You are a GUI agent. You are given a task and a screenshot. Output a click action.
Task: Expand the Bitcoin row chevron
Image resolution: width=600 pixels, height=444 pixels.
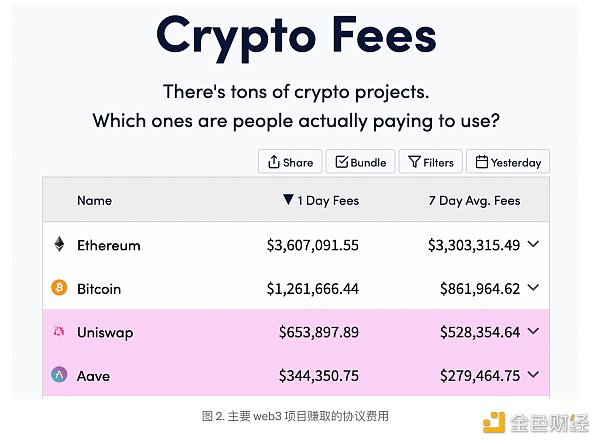[533, 288]
